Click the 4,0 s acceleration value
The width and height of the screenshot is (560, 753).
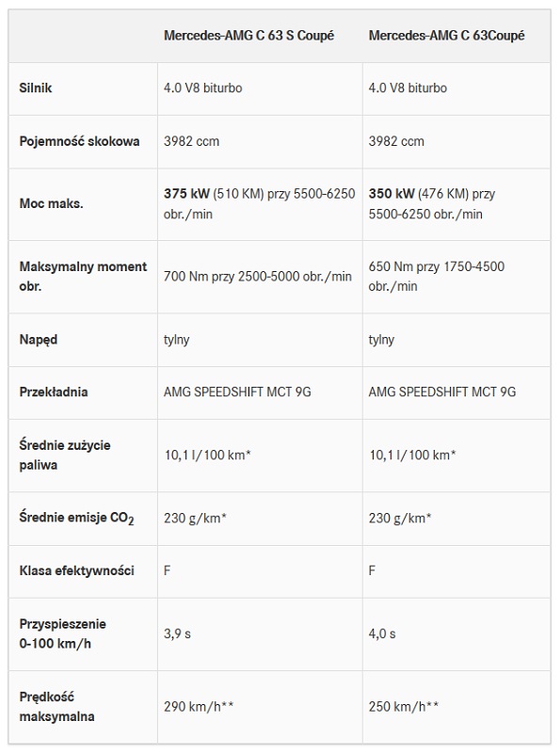[x=382, y=633]
